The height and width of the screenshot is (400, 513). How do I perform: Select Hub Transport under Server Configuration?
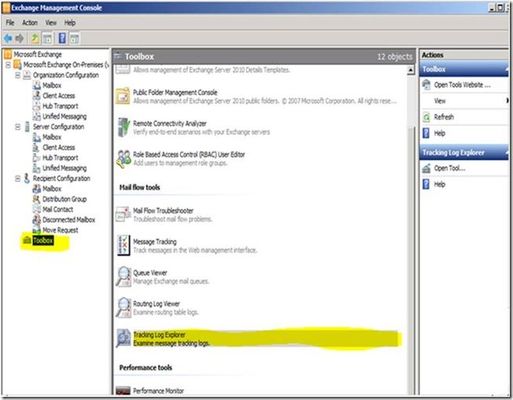click(60, 158)
